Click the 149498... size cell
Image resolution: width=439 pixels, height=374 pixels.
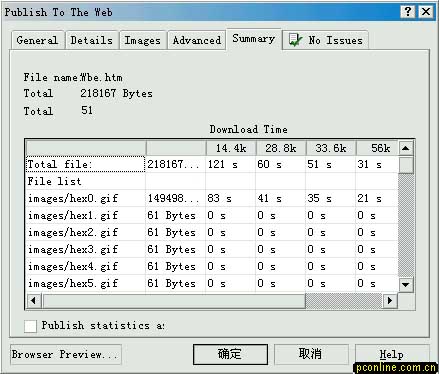176,198
